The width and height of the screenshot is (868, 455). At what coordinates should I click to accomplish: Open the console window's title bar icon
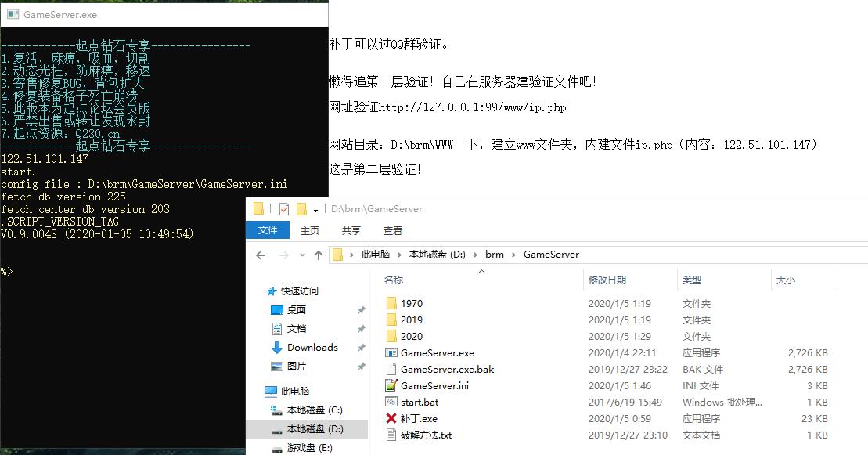13,14
